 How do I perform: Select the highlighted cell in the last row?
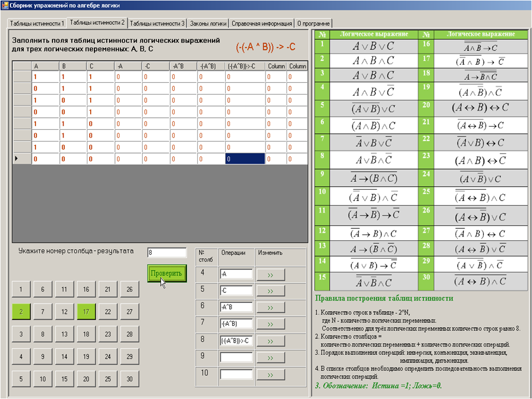tap(244, 159)
